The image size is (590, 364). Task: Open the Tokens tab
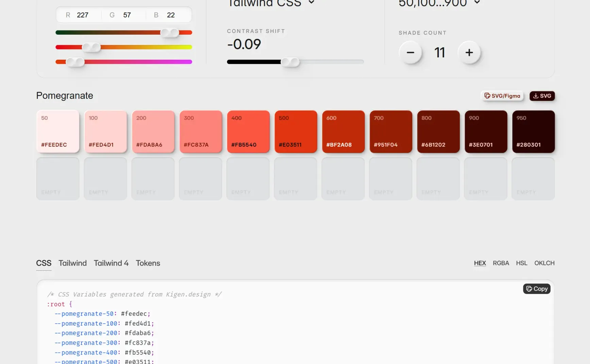click(x=148, y=263)
